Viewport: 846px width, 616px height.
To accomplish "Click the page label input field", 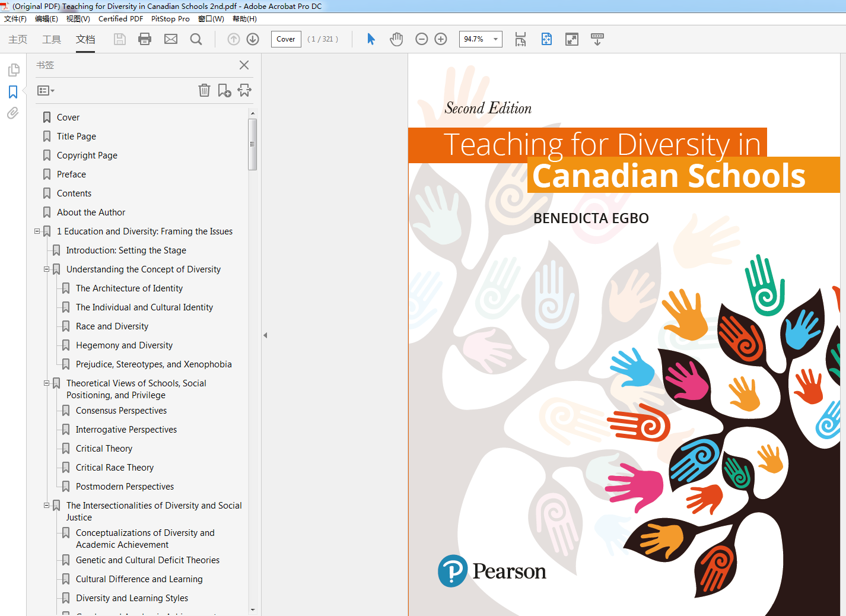I will coord(286,39).
